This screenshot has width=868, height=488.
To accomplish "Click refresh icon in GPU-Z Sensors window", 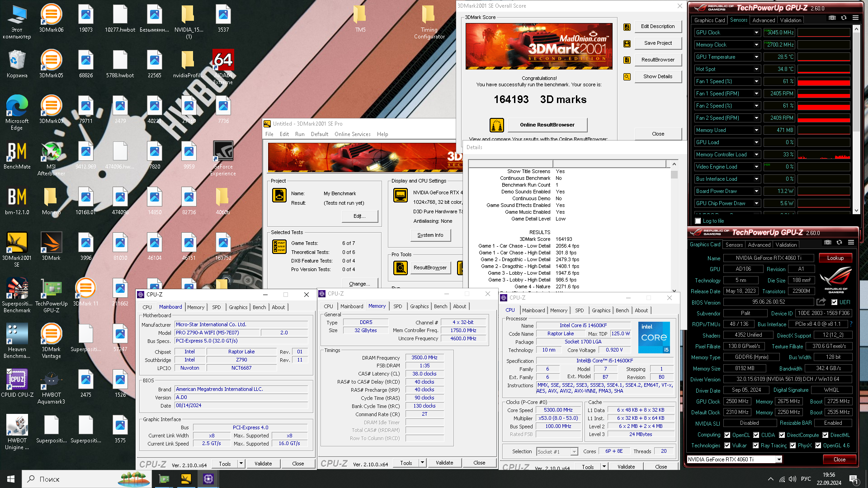I will tap(844, 18).
